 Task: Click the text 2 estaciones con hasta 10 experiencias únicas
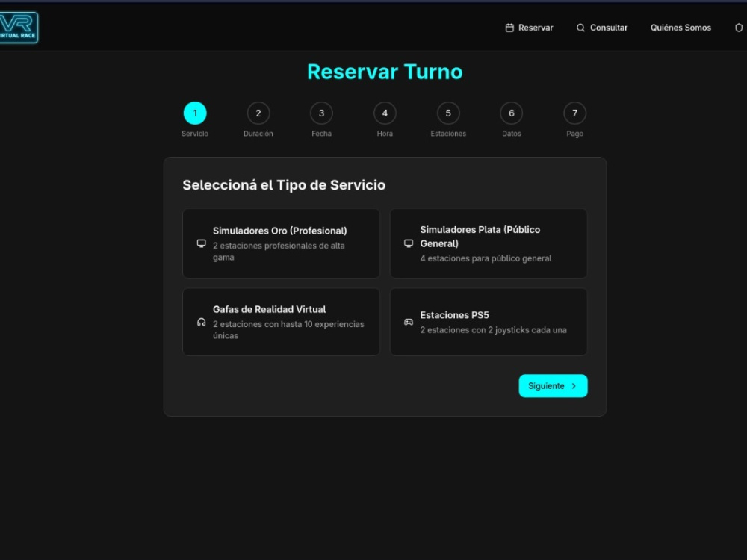point(288,330)
